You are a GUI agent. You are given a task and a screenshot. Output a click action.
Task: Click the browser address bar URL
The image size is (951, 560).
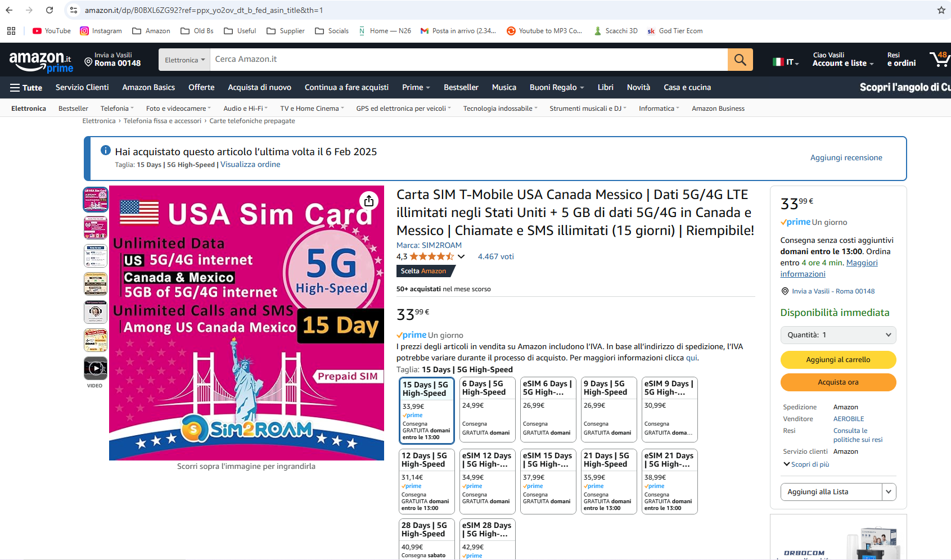204,10
